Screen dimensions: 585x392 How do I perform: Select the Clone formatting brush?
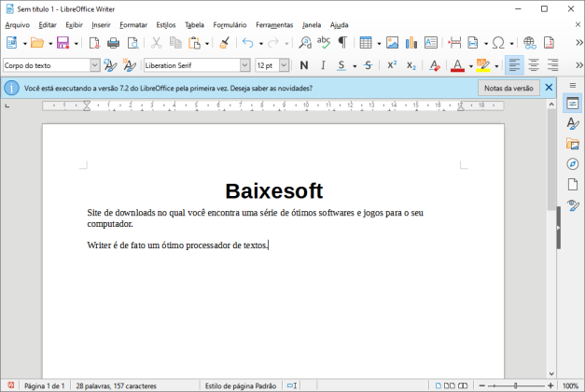click(224, 43)
